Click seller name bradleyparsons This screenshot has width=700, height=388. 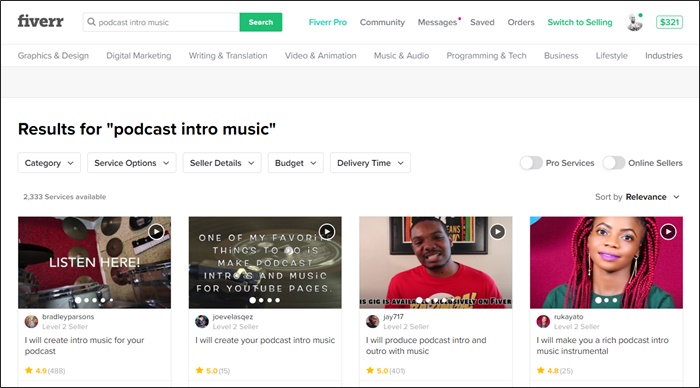pyautogui.click(x=68, y=317)
